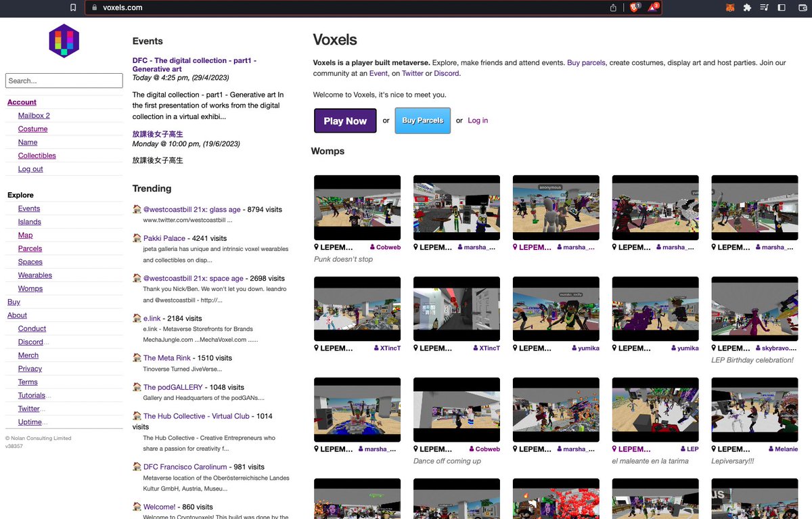Open Uptime link in sidebar

[x=30, y=422]
